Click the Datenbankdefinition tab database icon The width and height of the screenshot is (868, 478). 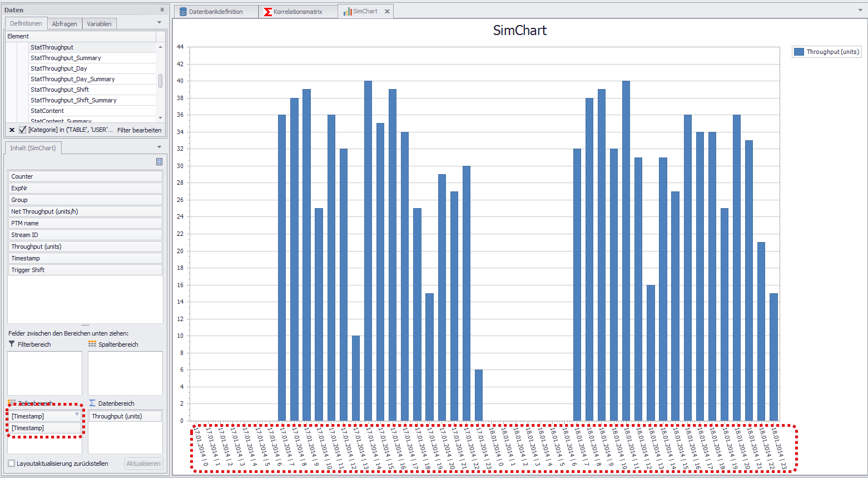(x=183, y=12)
